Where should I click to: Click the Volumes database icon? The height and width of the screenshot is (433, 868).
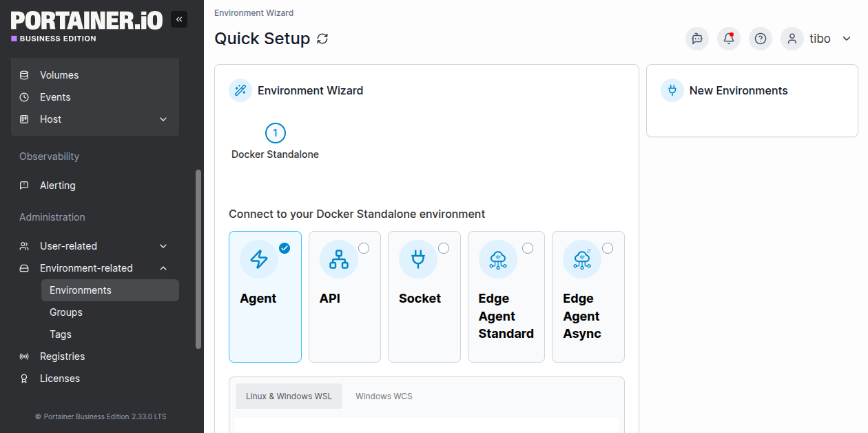(x=24, y=75)
